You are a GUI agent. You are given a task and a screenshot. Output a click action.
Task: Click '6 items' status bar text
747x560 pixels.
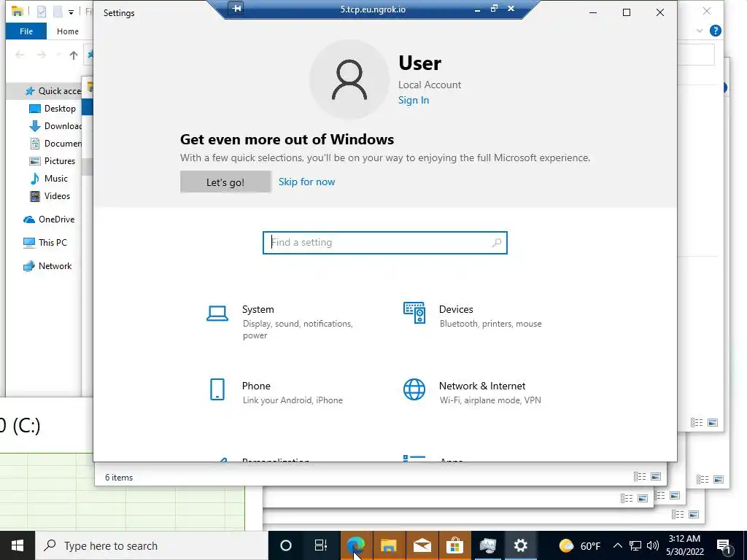tap(119, 478)
